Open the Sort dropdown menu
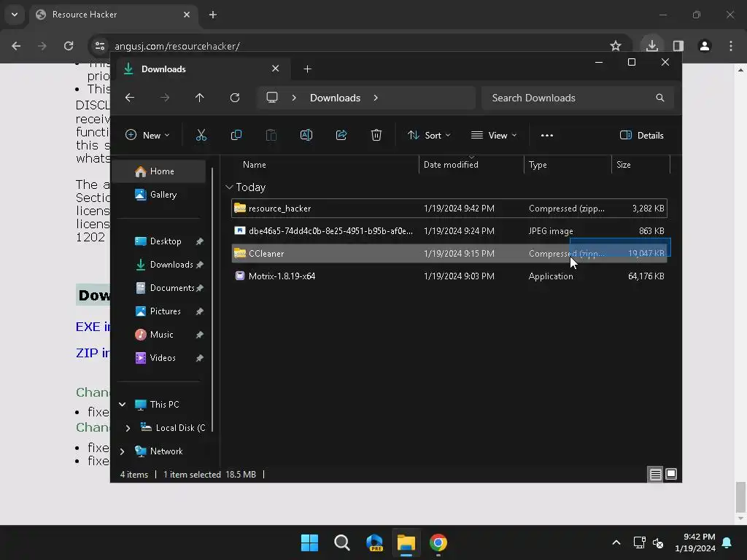 pyautogui.click(x=429, y=135)
